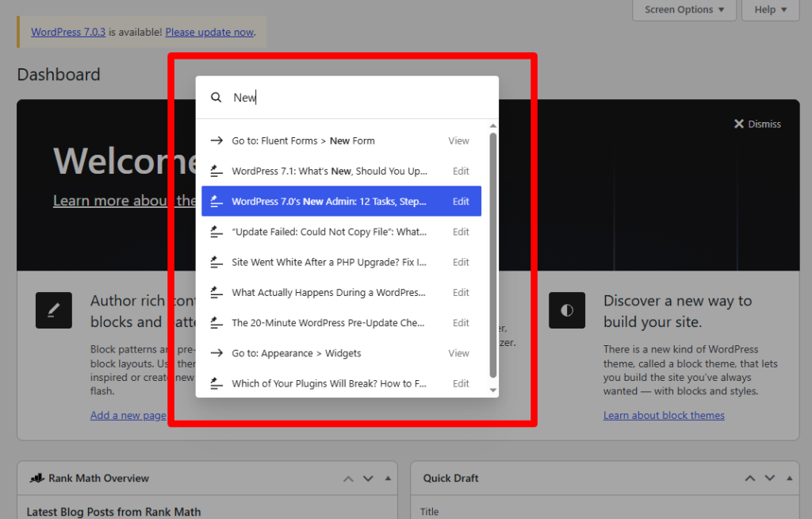The image size is (812, 519).
Task: Collapse the Quick Draft panel
Action: point(789,478)
